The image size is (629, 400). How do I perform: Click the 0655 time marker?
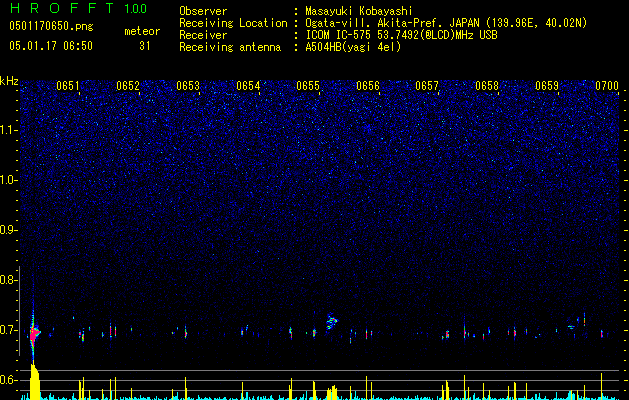(308, 85)
